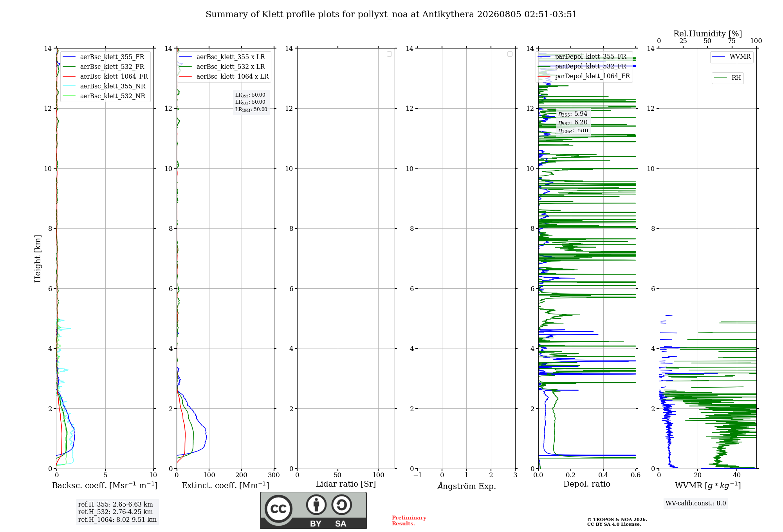This screenshot has height=532, width=783.
Task: Click the share-alike circular arrow icon
Action: 341,505
